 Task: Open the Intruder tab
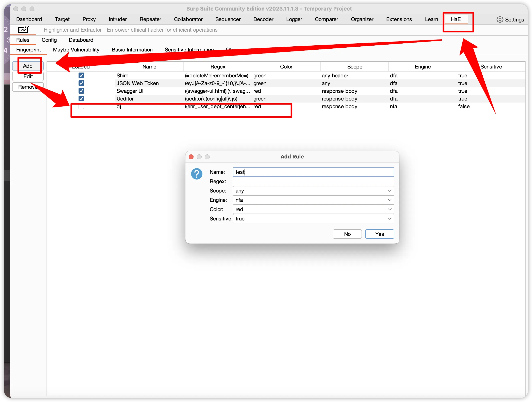pos(118,19)
